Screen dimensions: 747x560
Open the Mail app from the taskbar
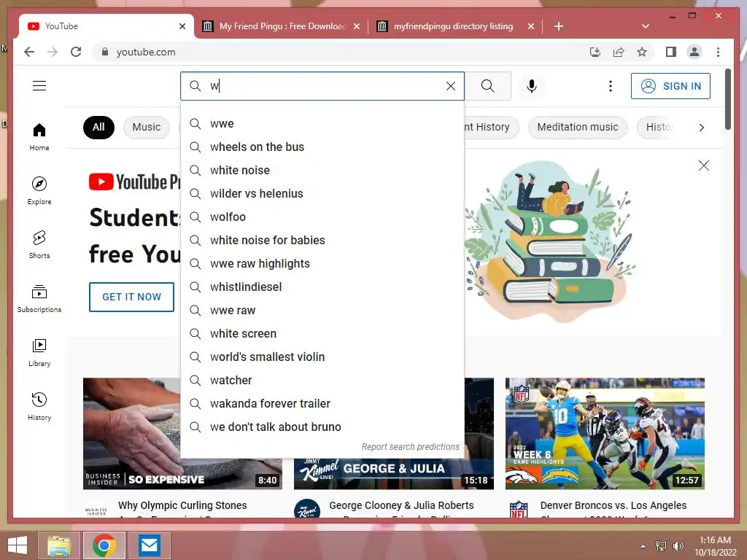pyautogui.click(x=150, y=545)
